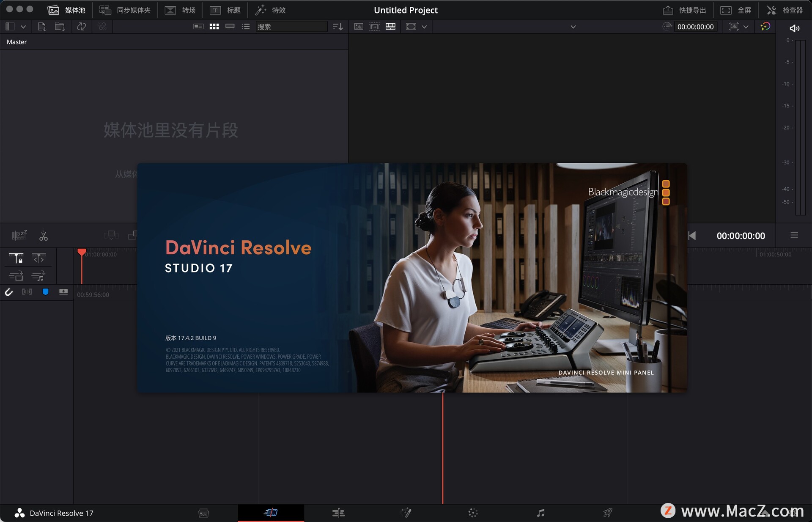
Task: Toggle the Lock Playhead mode
Action: pyautogui.click(x=16, y=258)
